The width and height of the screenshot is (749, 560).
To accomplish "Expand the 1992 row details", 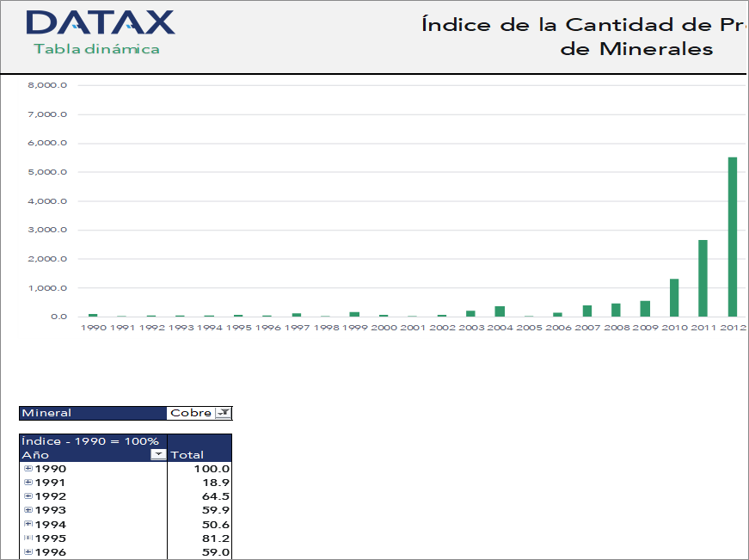I will (28, 496).
